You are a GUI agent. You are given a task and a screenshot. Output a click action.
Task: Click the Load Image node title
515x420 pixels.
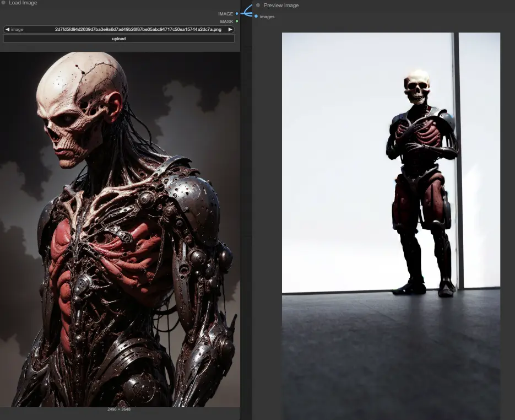click(23, 3)
